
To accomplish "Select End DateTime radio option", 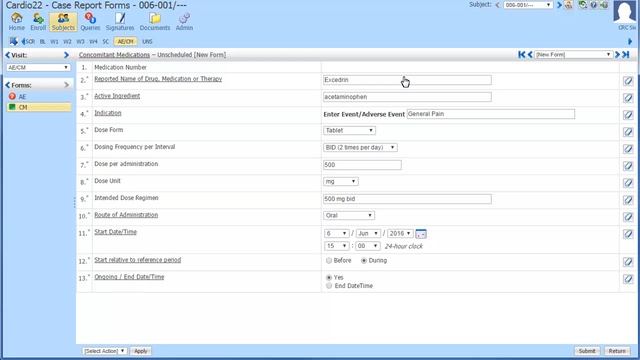I will (329, 286).
